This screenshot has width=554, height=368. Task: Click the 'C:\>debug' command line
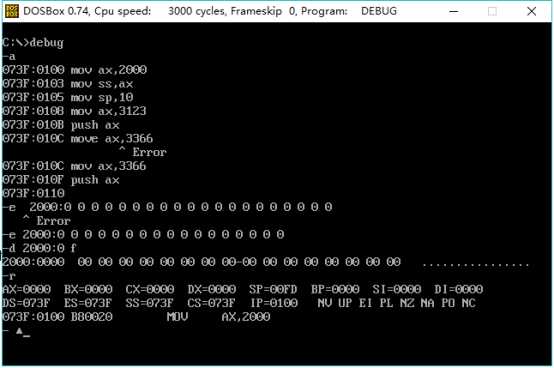(x=33, y=43)
